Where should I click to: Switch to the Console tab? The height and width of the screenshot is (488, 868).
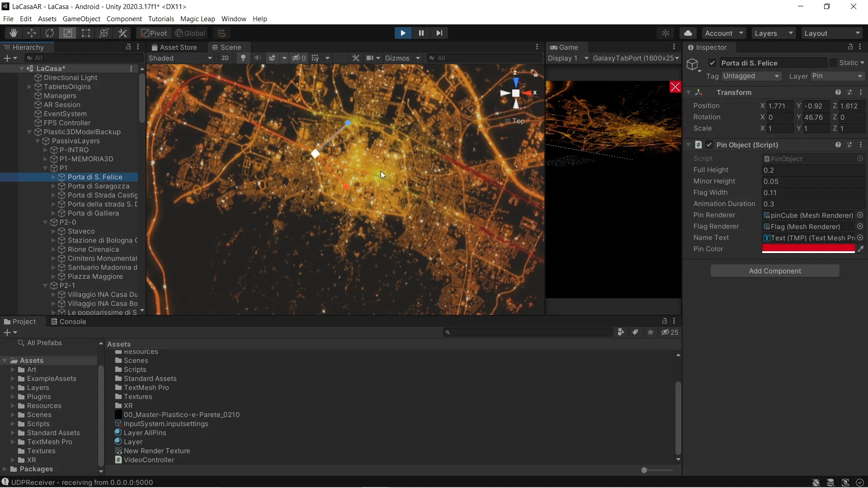pyautogui.click(x=72, y=322)
